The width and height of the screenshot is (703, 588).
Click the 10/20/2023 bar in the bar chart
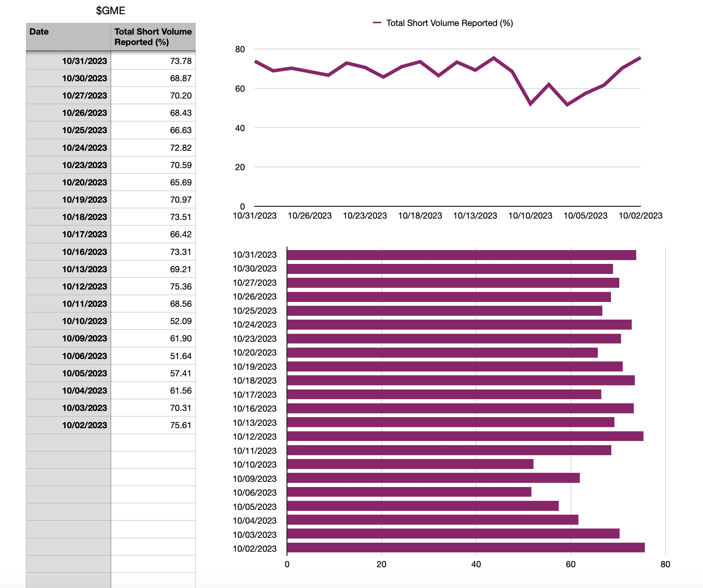click(442, 352)
